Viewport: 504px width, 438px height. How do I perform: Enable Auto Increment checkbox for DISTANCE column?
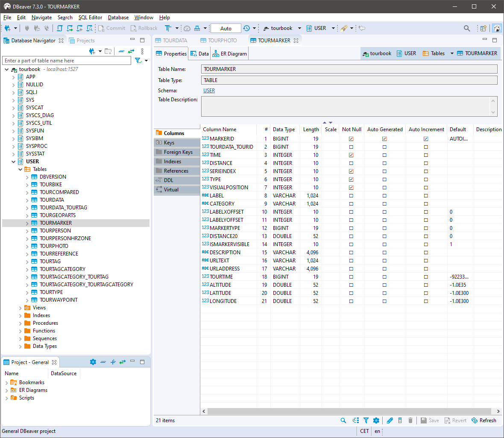[x=426, y=163]
